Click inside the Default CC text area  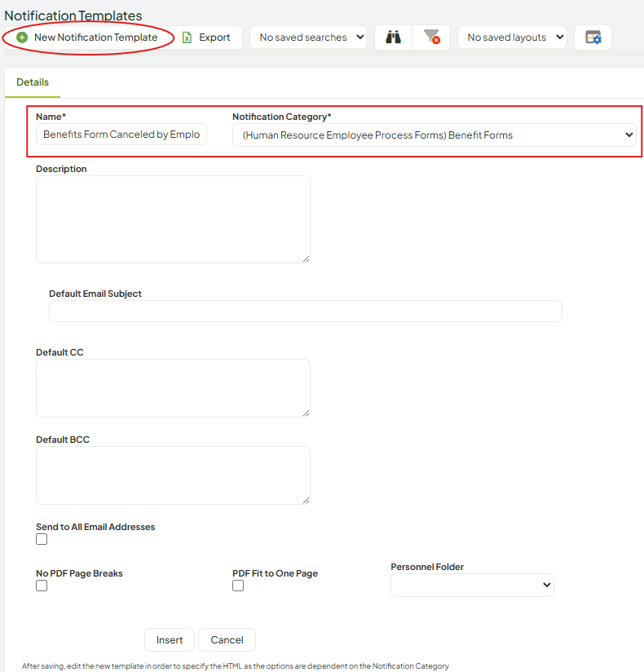[173, 388]
